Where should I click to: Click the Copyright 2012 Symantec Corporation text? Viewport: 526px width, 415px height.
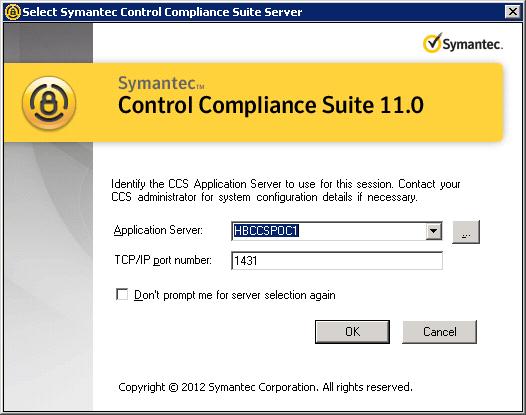click(265, 387)
